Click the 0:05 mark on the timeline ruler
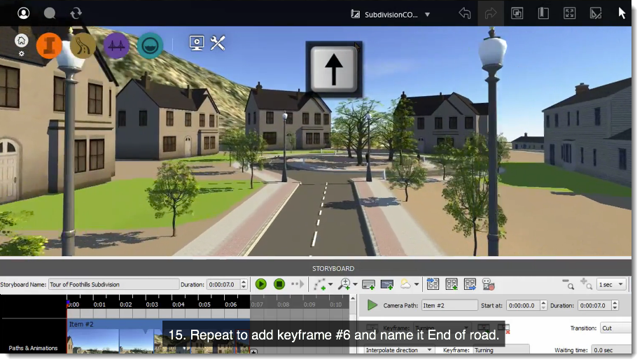This screenshot has height=364, width=642. pyautogui.click(x=204, y=304)
